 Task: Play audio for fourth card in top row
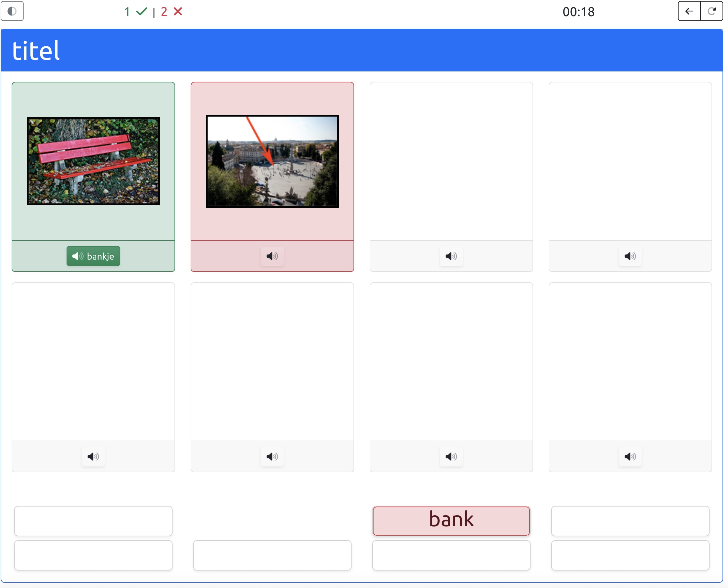click(630, 256)
